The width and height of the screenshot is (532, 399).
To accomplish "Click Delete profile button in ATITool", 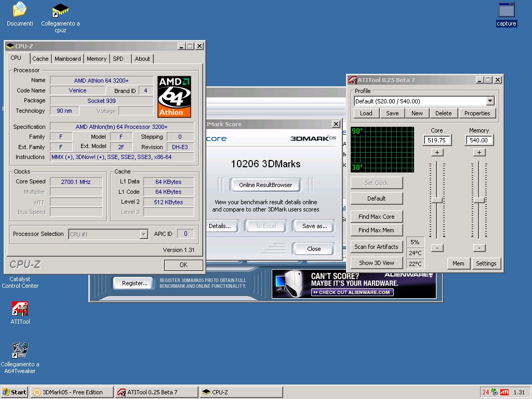I will (x=444, y=113).
